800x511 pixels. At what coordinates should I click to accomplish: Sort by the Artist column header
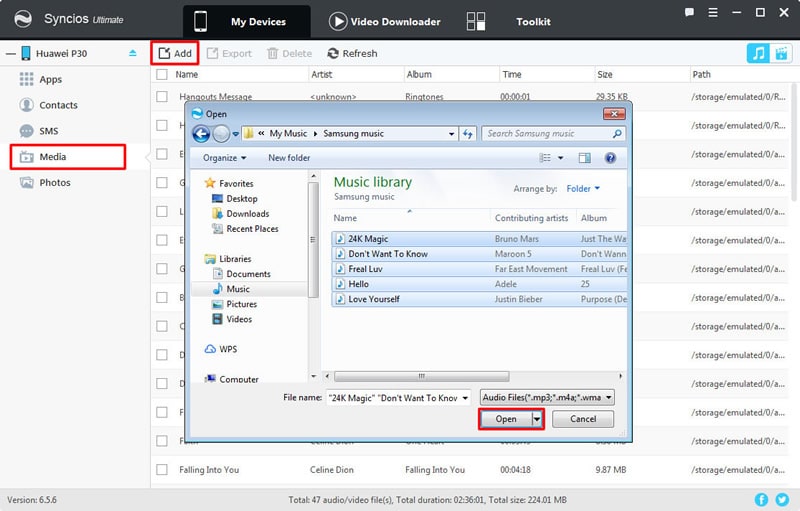click(x=321, y=74)
